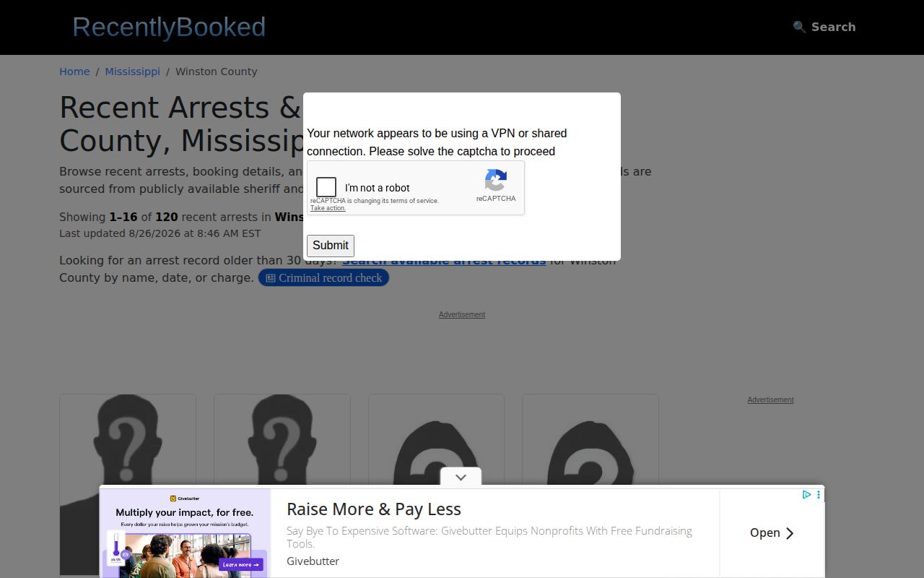Image resolution: width=924 pixels, height=578 pixels.
Task: Check the I'm not a robot box
Action: coord(326,187)
